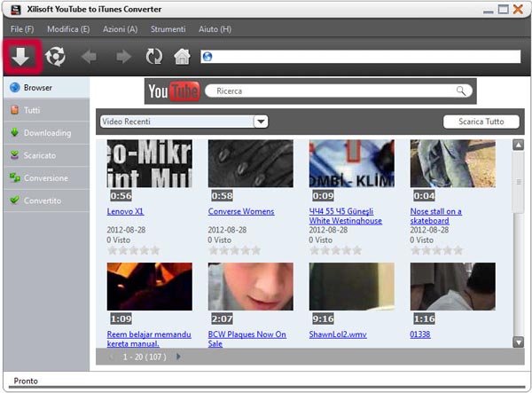Select the Browser sidebar item
Viewport: 532px width, 393px height.
pyautogui.click(x=46, y=88)
